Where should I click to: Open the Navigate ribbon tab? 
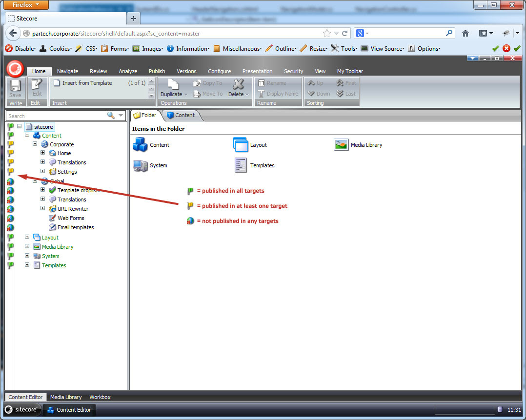tap(67, 71)
